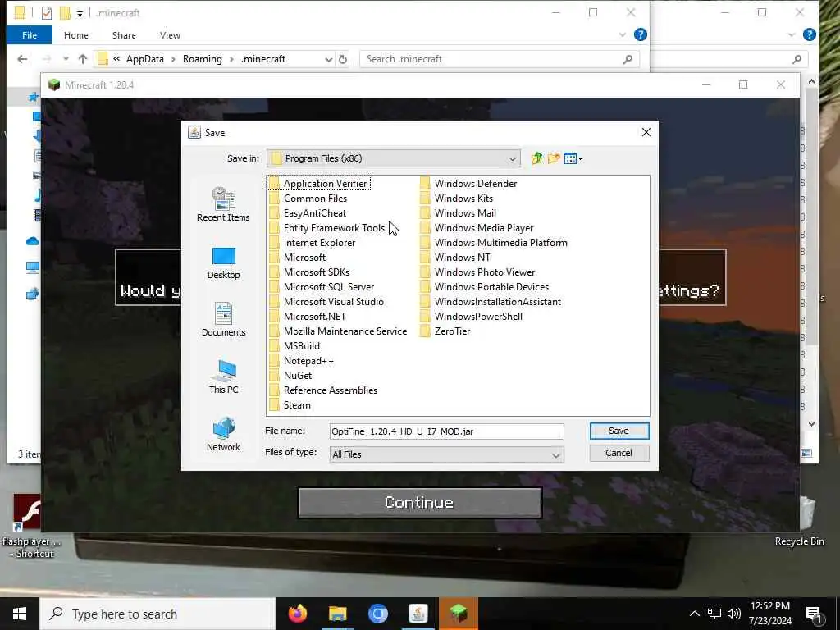
Task: Go up a level in File Explorer
Action: point(83,59)
